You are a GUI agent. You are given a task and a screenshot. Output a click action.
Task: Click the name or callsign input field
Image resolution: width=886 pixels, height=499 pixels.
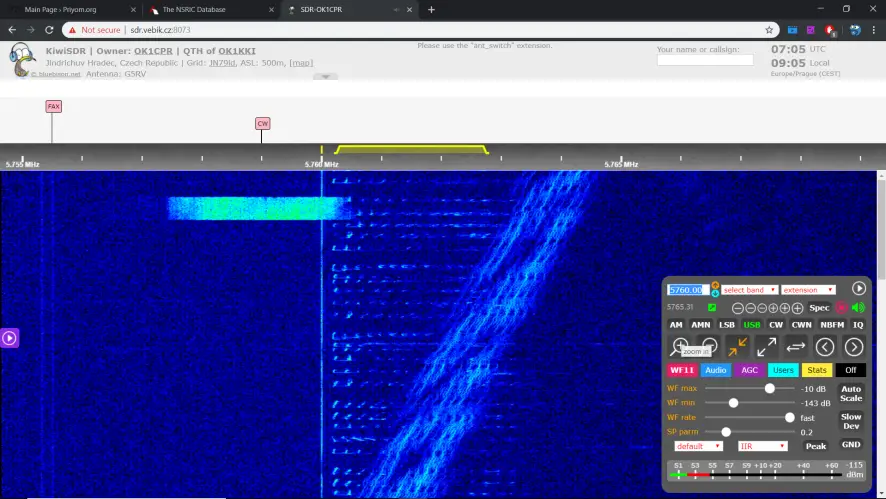[705, 60]
